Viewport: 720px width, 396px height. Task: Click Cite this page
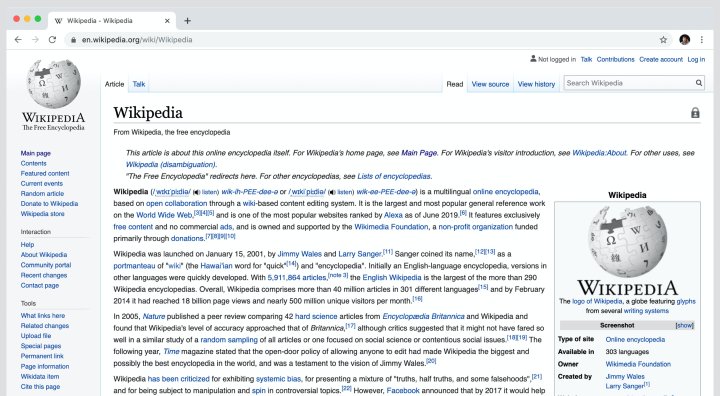click(40, 387)
